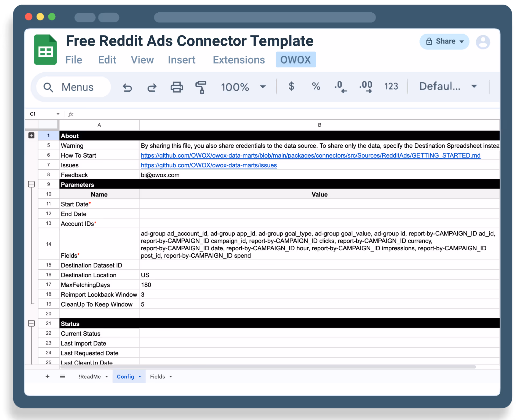Apply percent format
The height and width of the screenshot is (420, 516).
tap(316, 86)
